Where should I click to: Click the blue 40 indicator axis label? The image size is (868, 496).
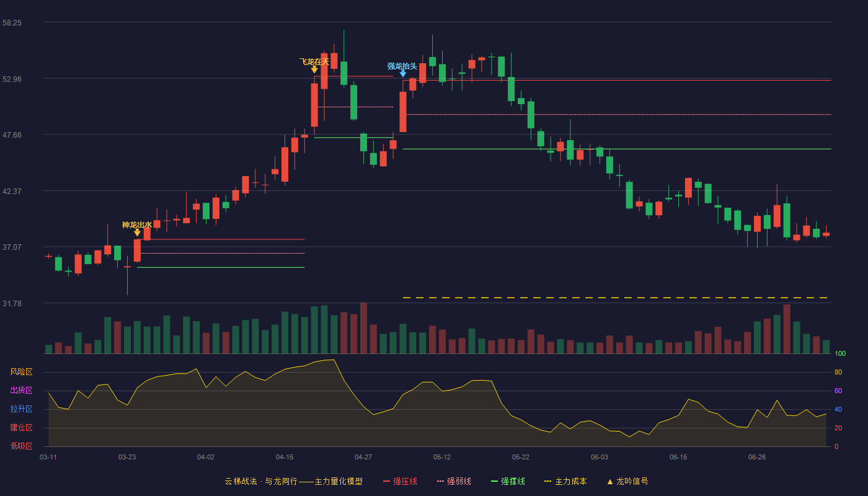838,409
